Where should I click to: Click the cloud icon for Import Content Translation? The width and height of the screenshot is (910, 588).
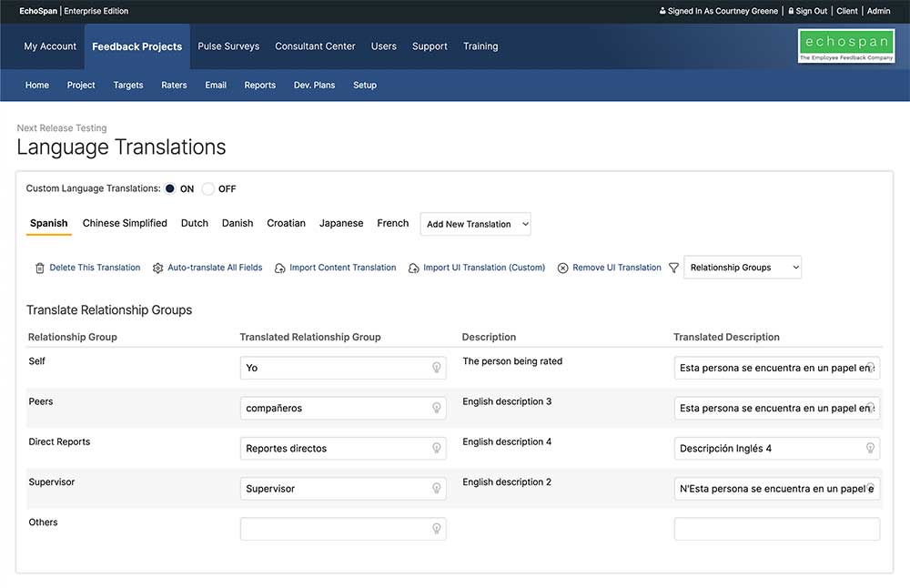(280, 268)
